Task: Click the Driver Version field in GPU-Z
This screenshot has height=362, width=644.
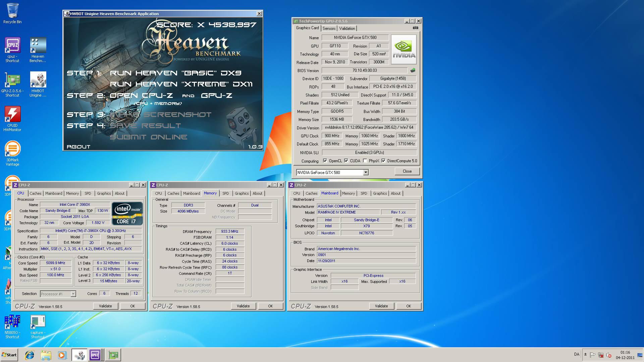Action: (x=369, y=128)
